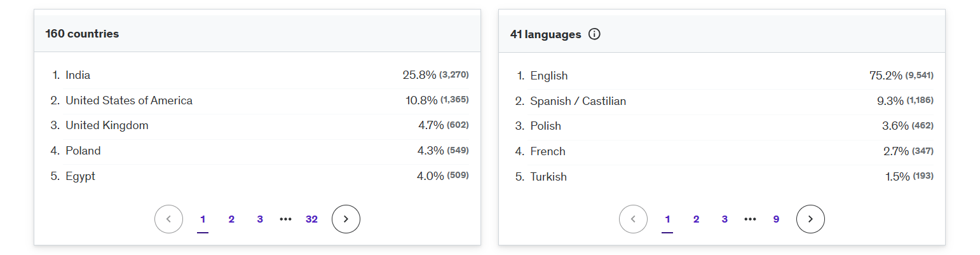Click the ellipsis in languages pagination
Image resolution: width=980 pixels, height=255 pixels.
(750, 219)
